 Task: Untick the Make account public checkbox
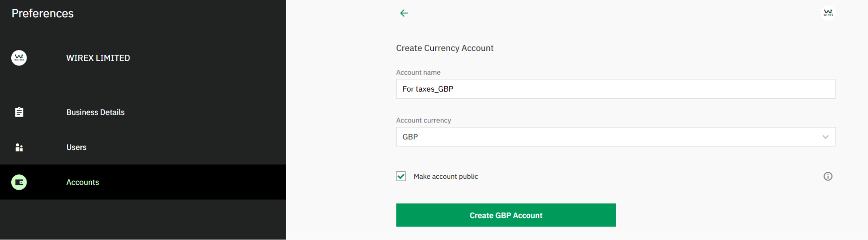point(401,176)
